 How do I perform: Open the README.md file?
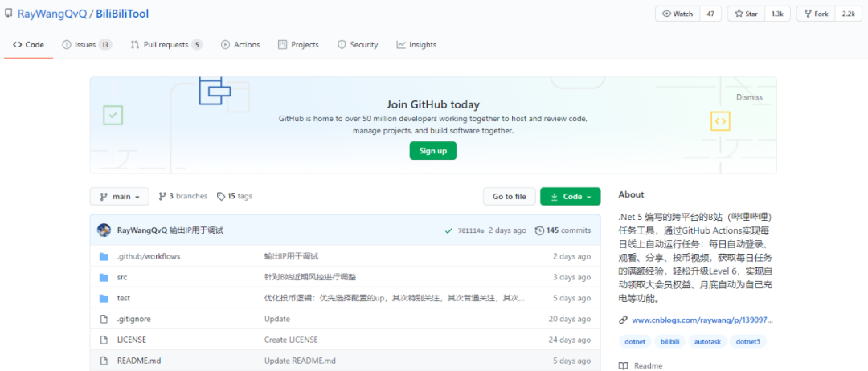pyautogui.click(x=139, y=361)
